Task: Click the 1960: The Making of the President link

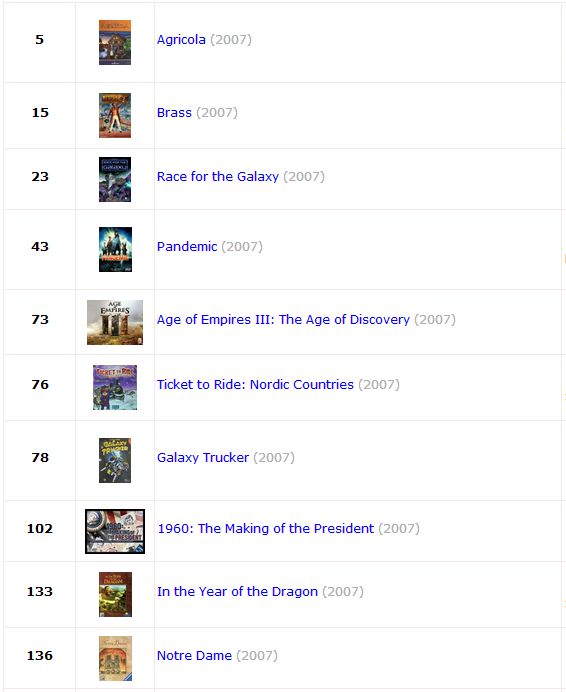Action: tap(266, 529)
